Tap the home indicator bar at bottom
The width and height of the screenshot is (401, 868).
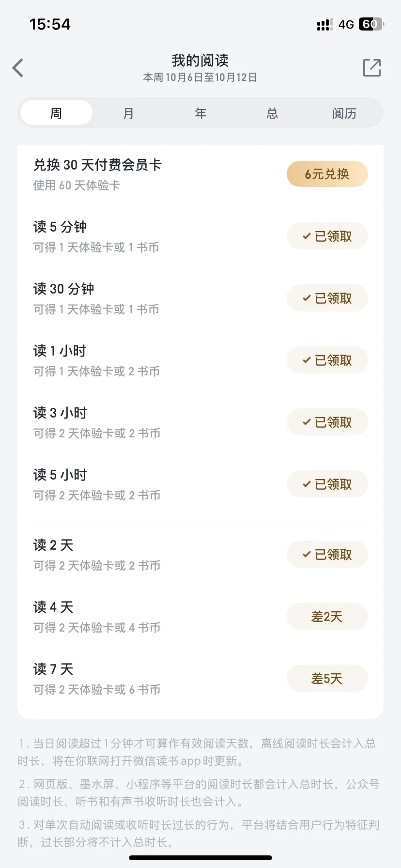(200, 858)
